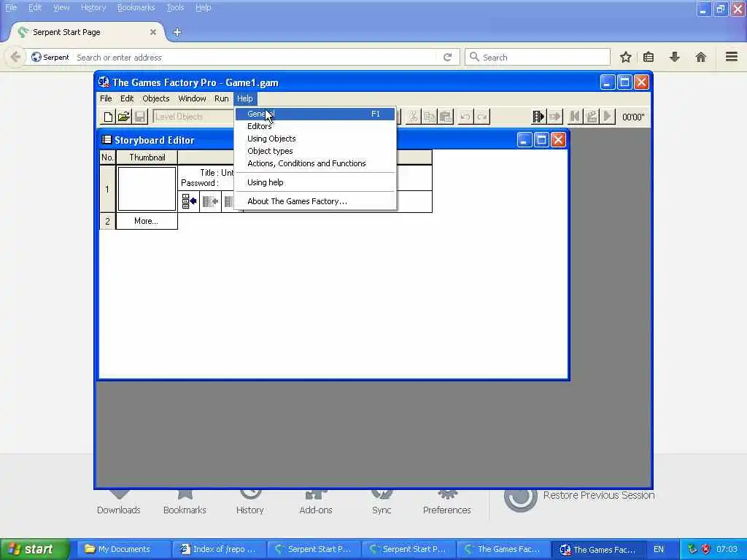The image size is (747, 560).
Task: Click the greyed run-level icon beside the filmstrip
Action: (555, 117)
